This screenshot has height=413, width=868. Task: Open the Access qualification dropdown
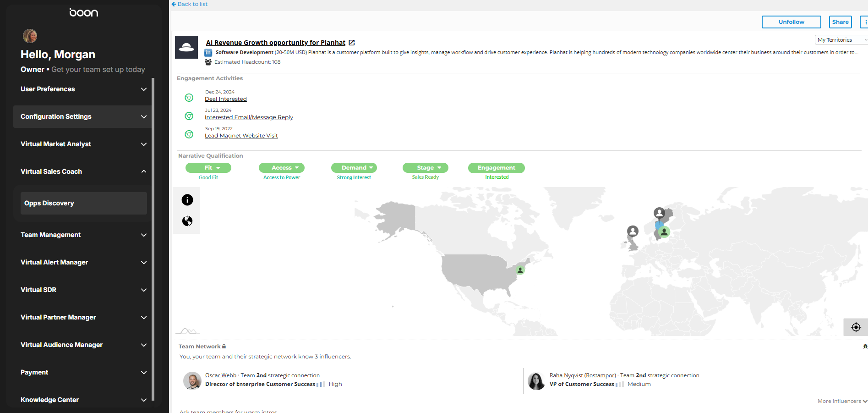coord(282,168)
